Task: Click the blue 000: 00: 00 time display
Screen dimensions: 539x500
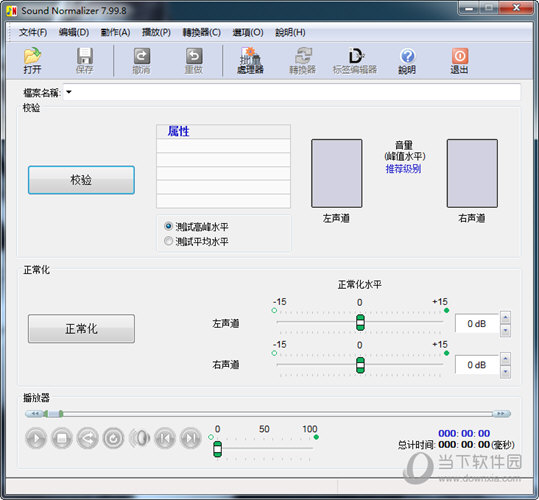Action: 464,433
